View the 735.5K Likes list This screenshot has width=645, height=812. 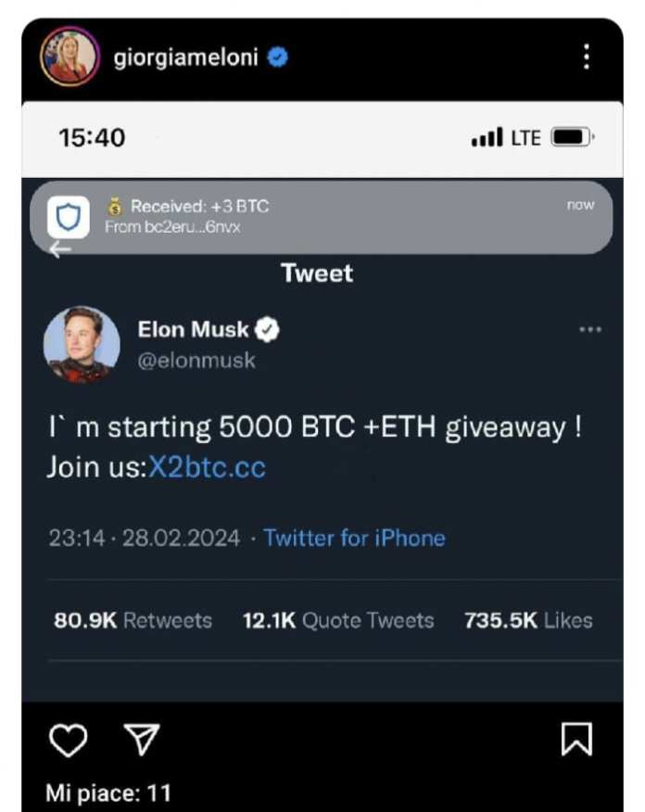[x=528, y=620]
